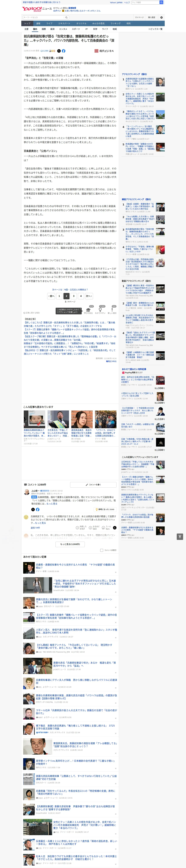
Task: Click the back-to-top arrow button
Action: [x=180, y=536]
